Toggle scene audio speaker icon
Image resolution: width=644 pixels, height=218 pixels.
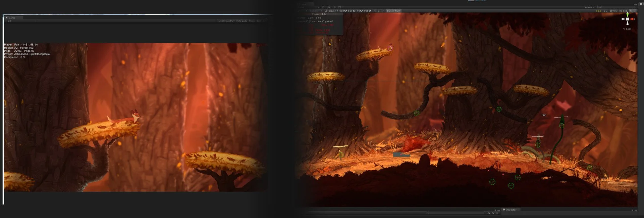[334, 7]
